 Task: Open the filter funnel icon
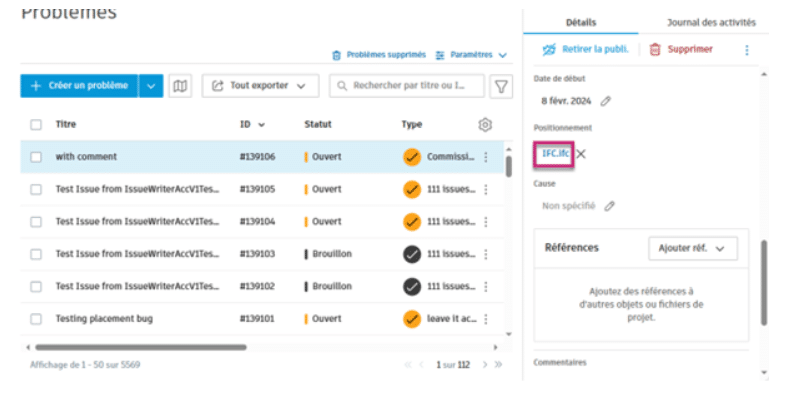[x=501, y=86]
